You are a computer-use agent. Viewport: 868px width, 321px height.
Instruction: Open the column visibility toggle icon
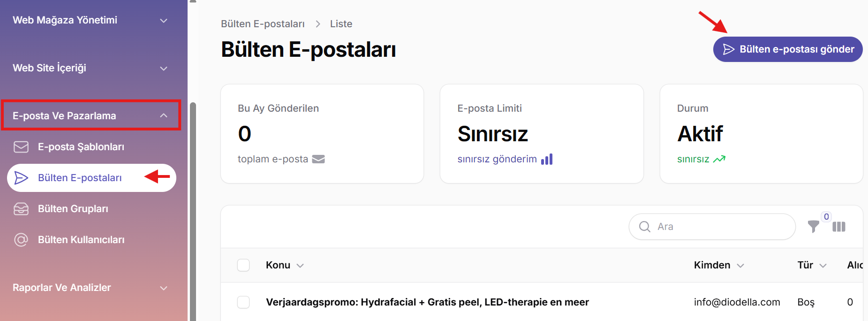839,227
